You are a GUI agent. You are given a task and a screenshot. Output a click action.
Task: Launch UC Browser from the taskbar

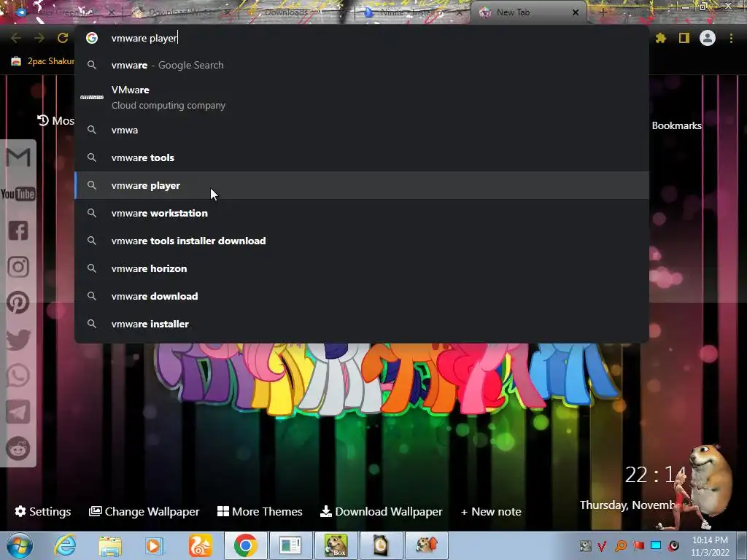pyautogui.click(x=200, y=545)
